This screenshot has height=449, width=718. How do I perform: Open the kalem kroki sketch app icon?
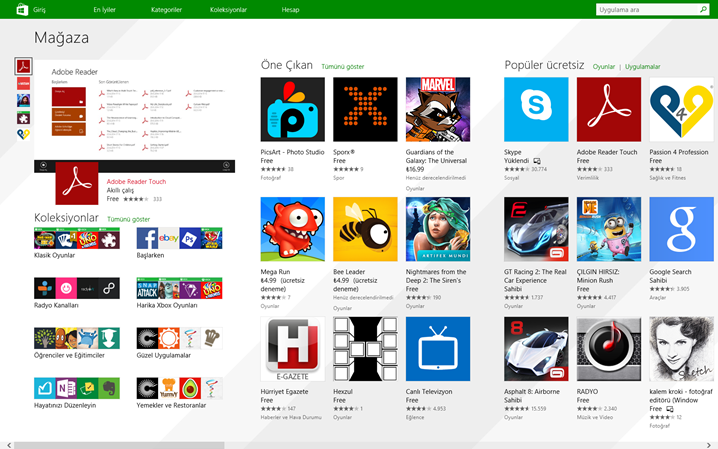click(x=681, y=349)
